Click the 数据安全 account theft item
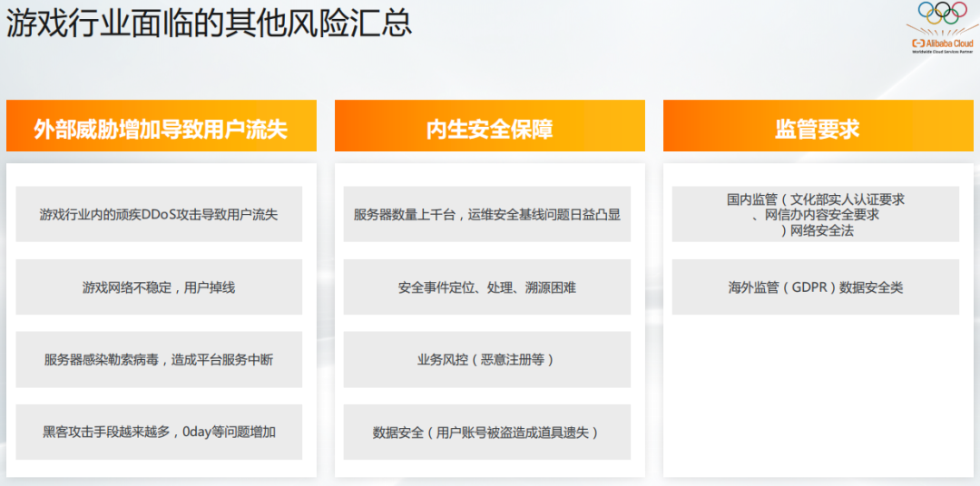This screenshot has width=980, height=486. click(487, 432)
